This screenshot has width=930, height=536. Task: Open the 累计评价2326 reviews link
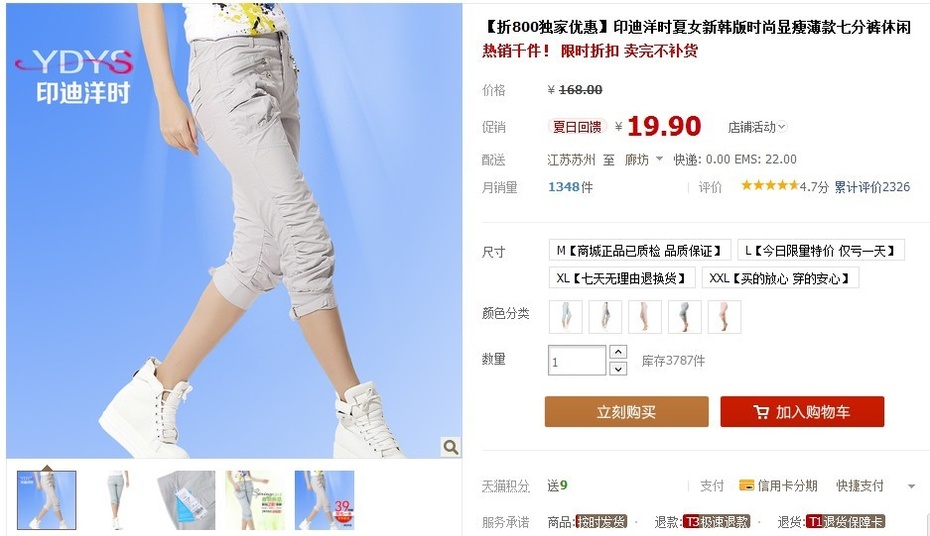pyautogui.click(x=872, y=187)
